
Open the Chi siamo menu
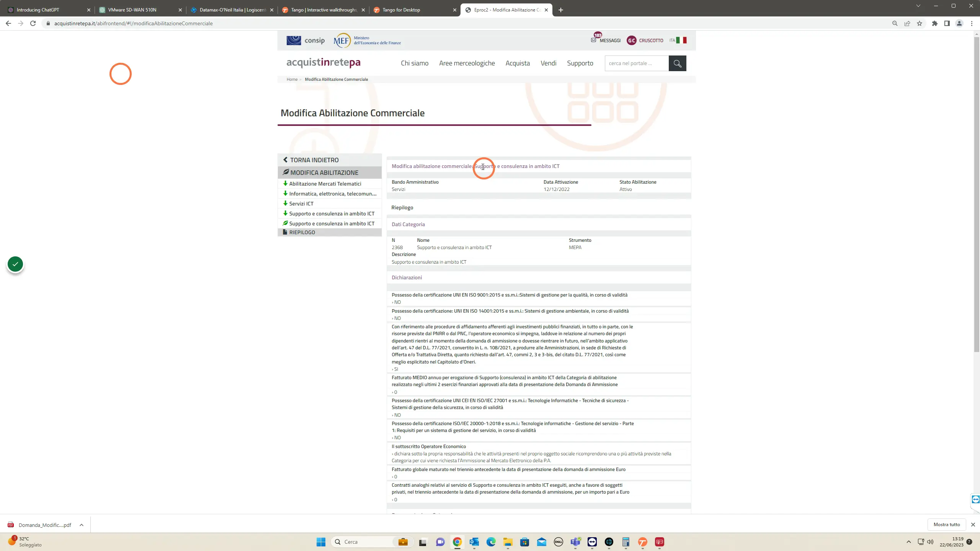[x=415, y=63]
